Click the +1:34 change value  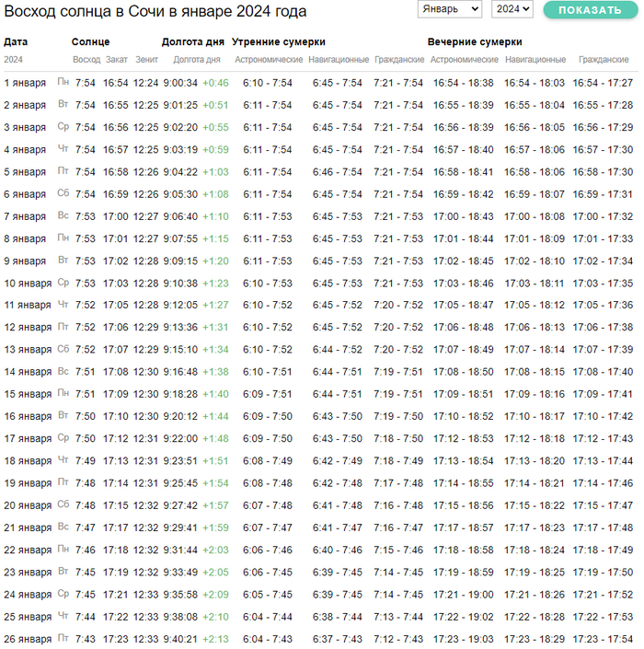tap(215, 350)
